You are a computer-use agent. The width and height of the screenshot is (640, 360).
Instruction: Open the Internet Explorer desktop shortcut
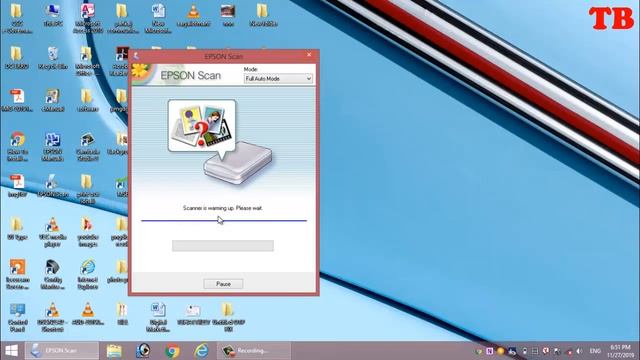(x=88, y=275)
